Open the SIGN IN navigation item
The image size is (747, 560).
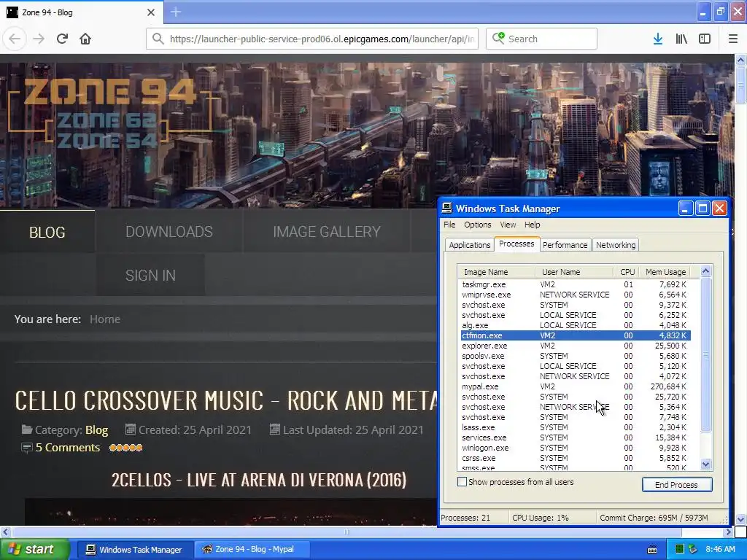pos(150,275)
